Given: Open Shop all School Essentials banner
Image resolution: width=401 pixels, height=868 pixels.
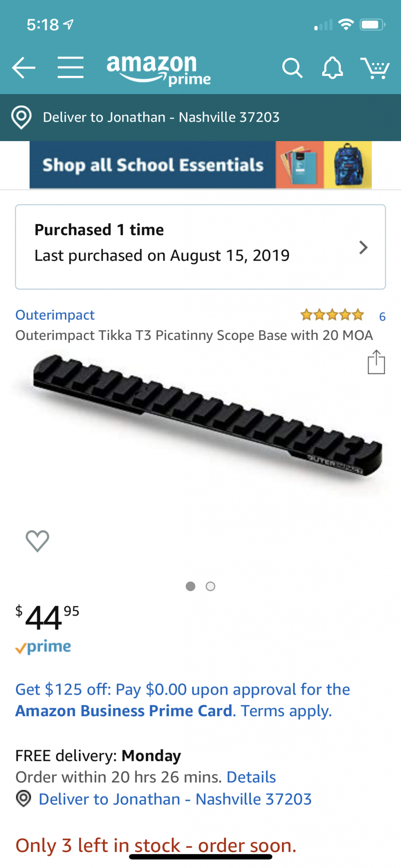Looking at the screenshot, I should click(x=200, y=165).
